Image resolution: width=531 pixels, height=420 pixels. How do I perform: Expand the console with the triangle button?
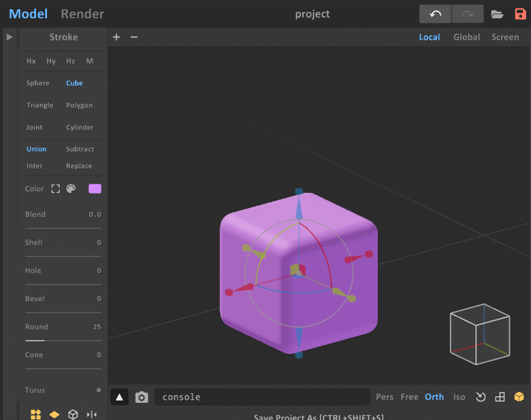click(120, 397)
